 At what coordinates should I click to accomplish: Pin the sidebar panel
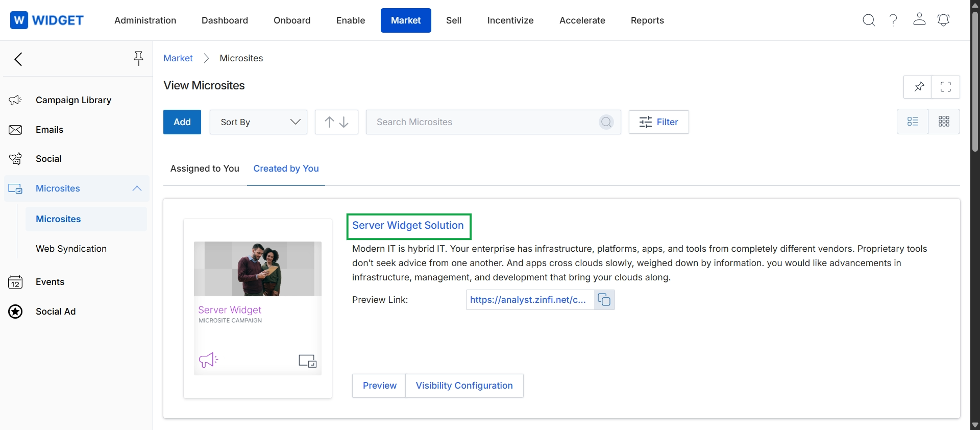pos(138,58)
